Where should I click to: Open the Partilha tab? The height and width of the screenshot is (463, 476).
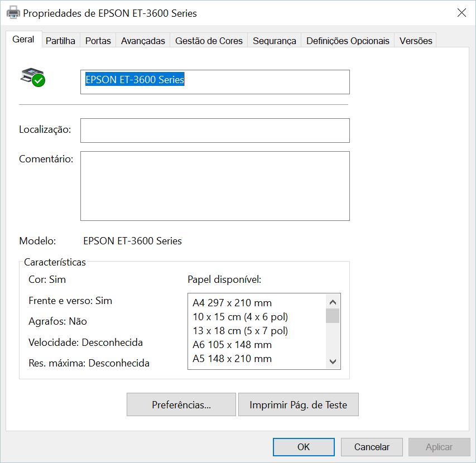[60, 41]
